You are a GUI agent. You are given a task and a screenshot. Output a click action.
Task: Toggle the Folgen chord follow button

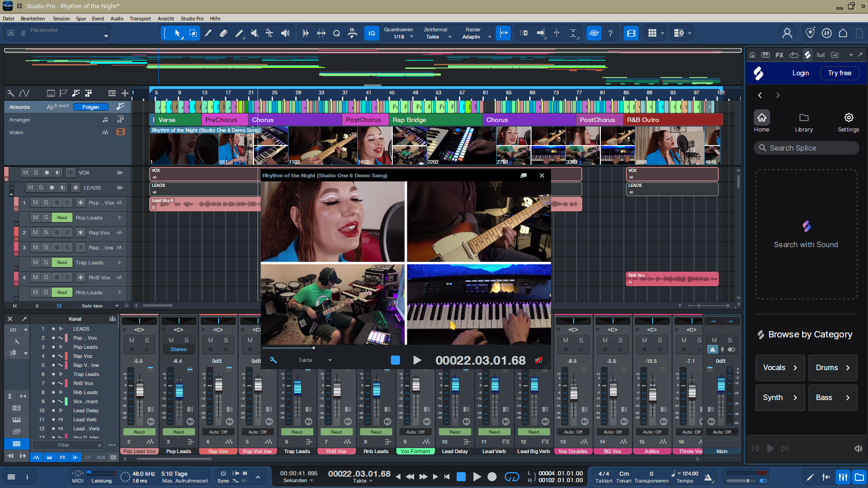pyautogui.click(x=91, y=107)
